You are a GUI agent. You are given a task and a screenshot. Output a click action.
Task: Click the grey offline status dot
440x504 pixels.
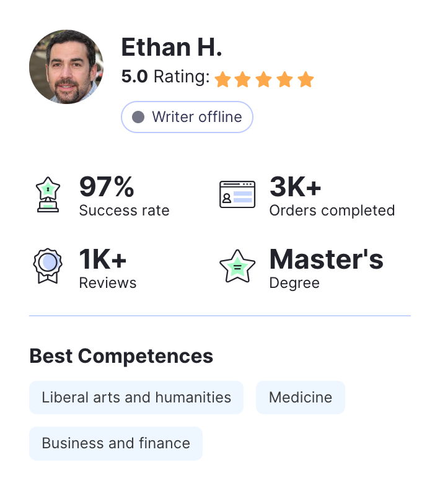tap(138, 117)
